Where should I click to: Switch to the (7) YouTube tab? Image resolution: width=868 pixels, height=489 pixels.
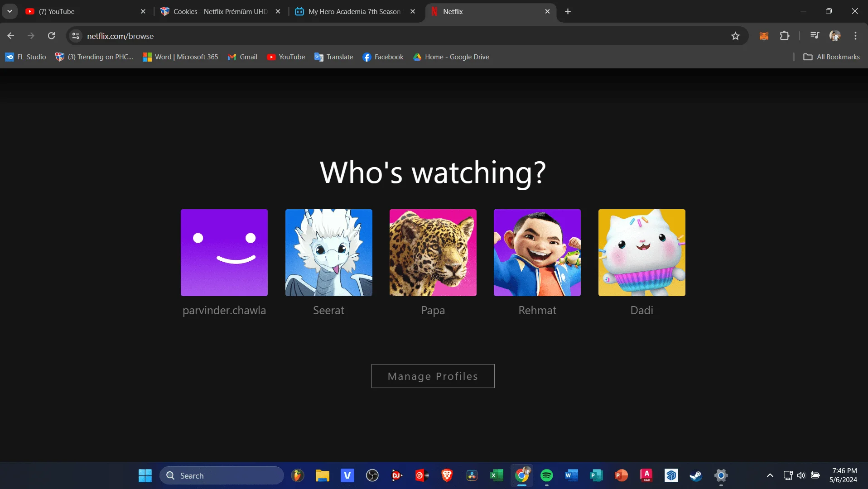pyautogui.click(x=86, y=11)
